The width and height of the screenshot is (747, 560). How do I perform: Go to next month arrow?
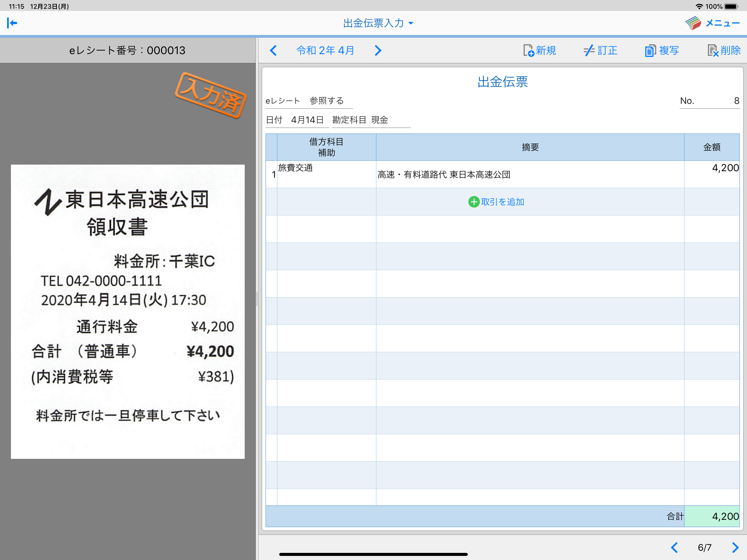(378, 50)
